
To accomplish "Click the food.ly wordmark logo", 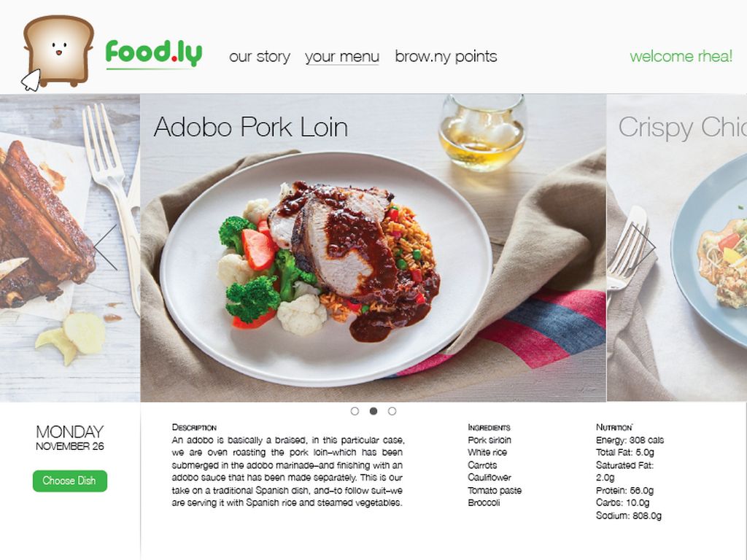I will 154,54.
